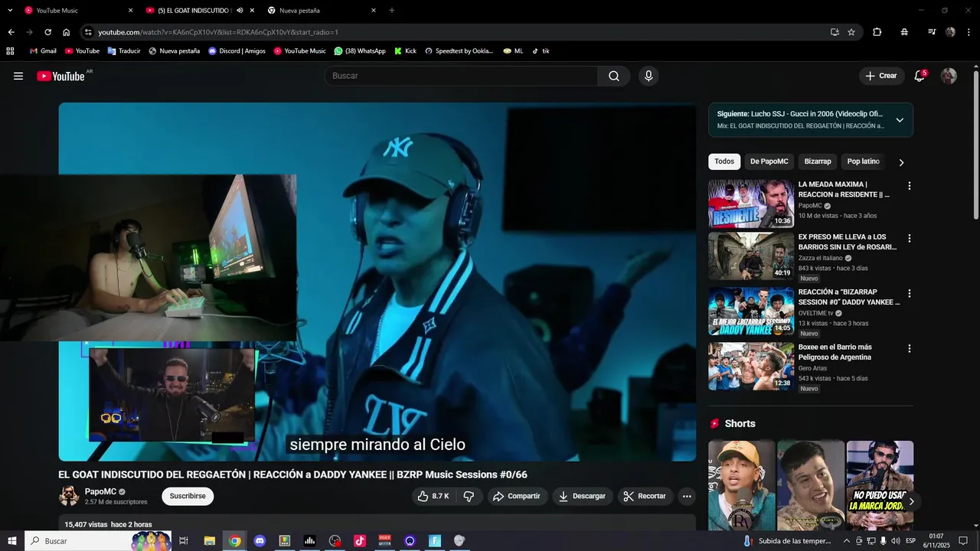
Task: Select the Pop latino filter chip
Action: pos(863,161)
